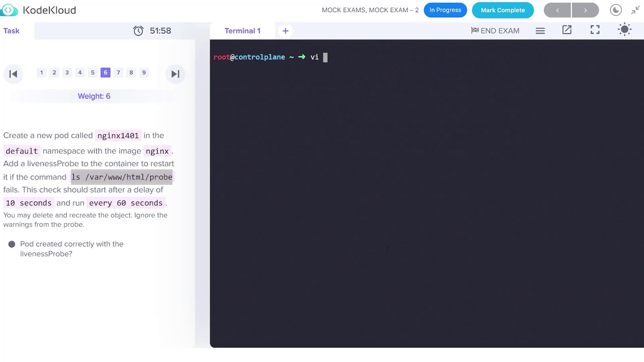Select the Terminal 1 tab
Image resolution: width=644 pixels, height=362 pixels.
(x=243, y=31)
